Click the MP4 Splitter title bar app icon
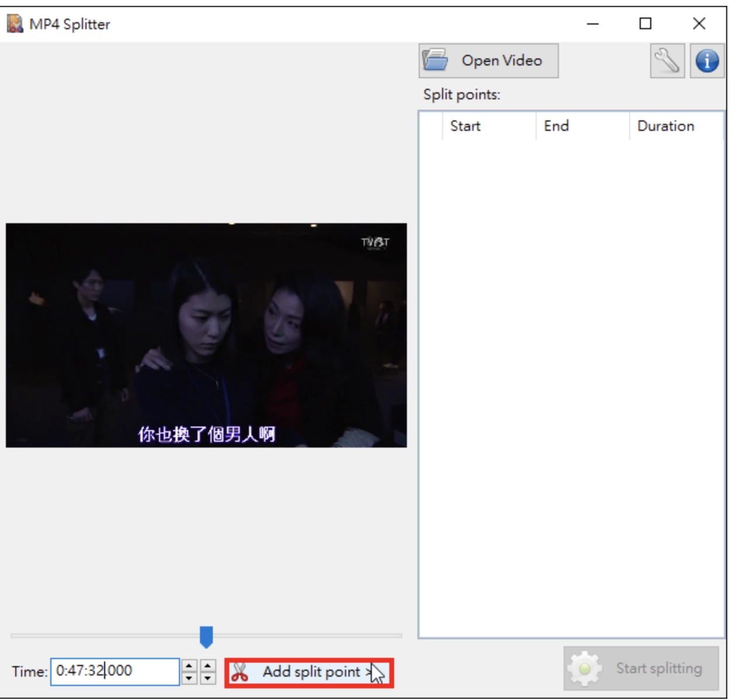This screenshot has width=732, height=700. [x=15, y=24]
